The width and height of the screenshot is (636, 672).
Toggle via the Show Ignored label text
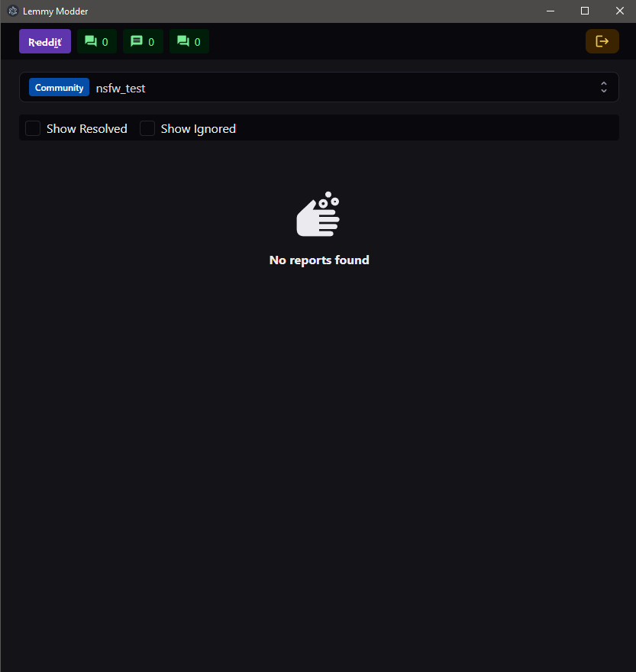(199, 128)
